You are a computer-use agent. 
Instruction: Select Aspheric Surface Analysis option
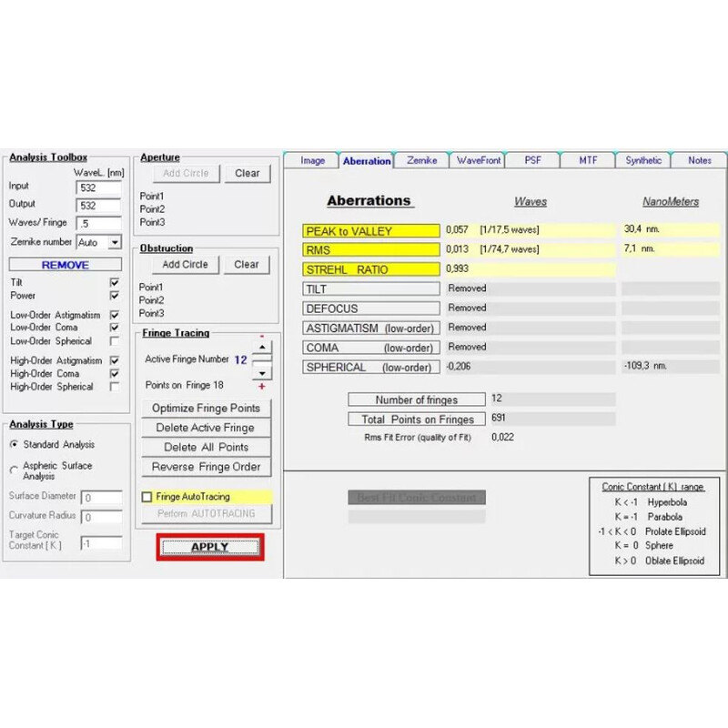coord(13,470)
